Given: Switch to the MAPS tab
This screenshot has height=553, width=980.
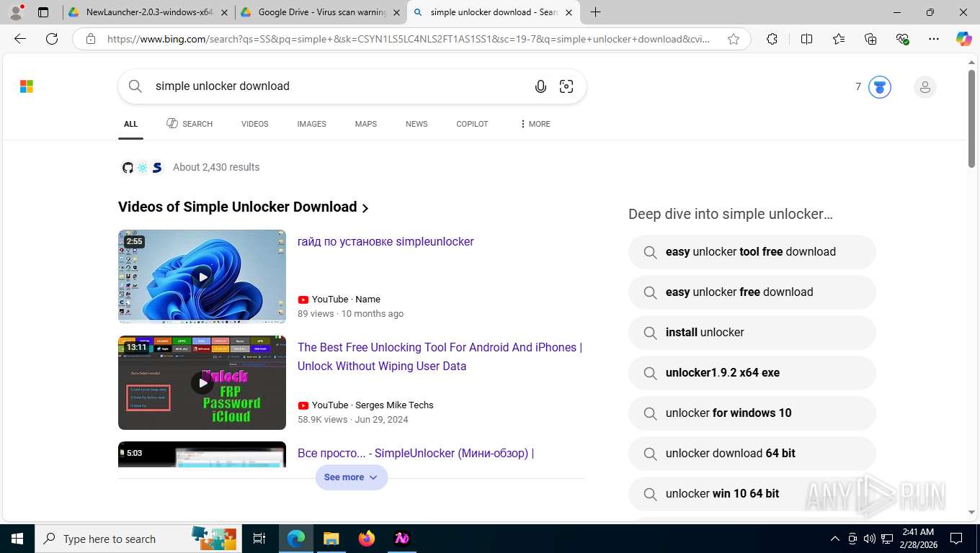Looking at the screenshot, I should (365, 124).
